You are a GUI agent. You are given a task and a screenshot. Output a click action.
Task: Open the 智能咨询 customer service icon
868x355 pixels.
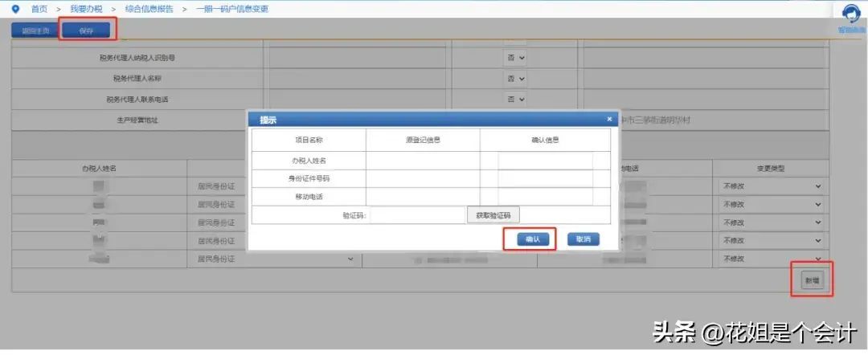point(851,15)
